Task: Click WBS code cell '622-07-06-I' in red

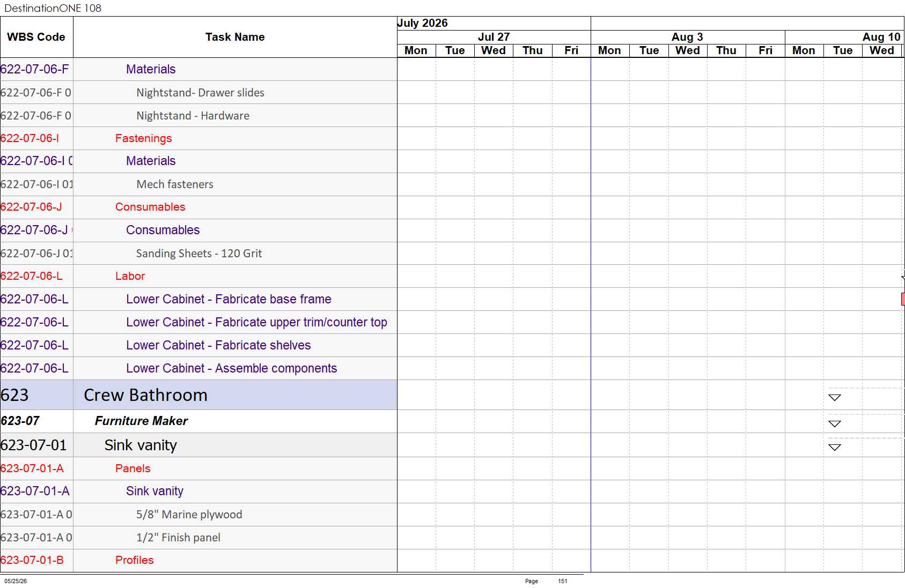Action: (x=36, y=138)
